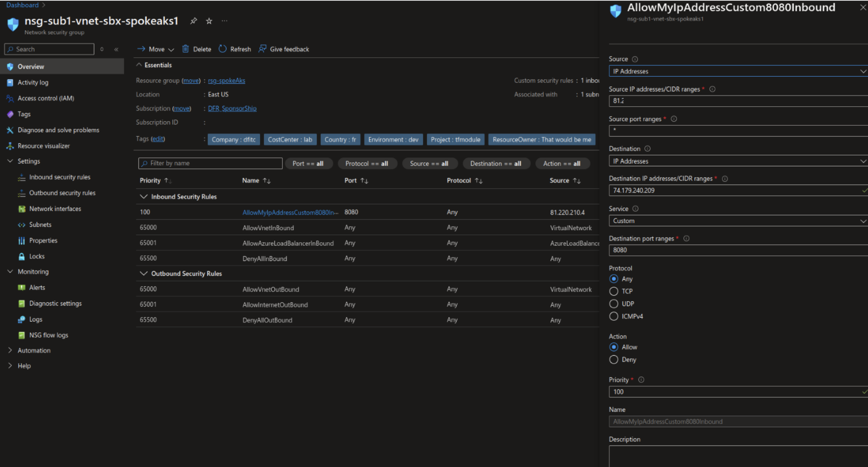
Task: Collapse the Inbound Security Rules section
Action: [x=144, y=197]
